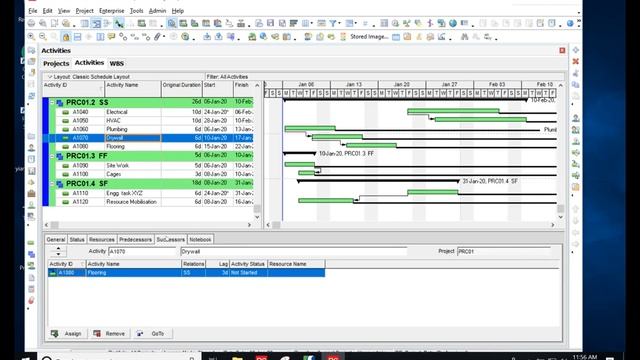Click the activity table horizontal scrollbar
Image resolution: width=640 pixels, height=360 pixels.
(148, 225)
